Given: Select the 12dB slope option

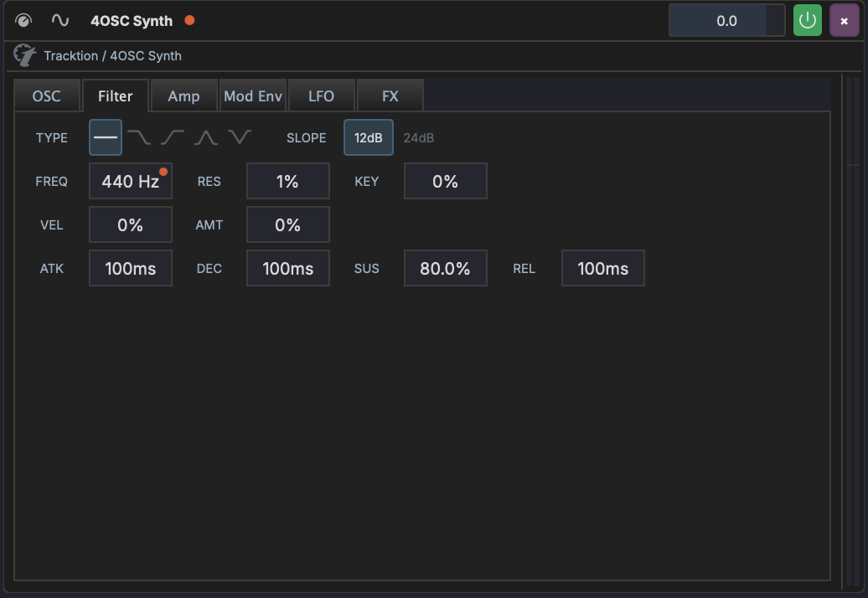Looking at the screenshot, I should click(x=368, y=137).
